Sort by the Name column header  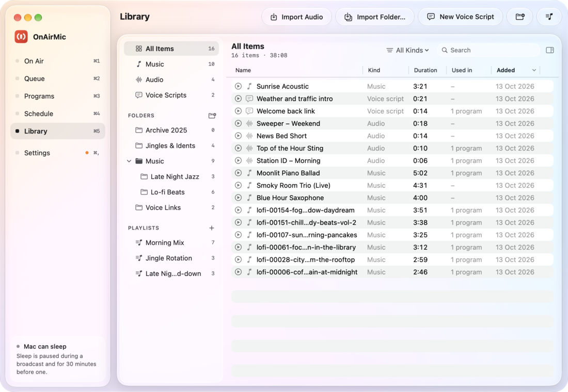[x=243, y=70]
